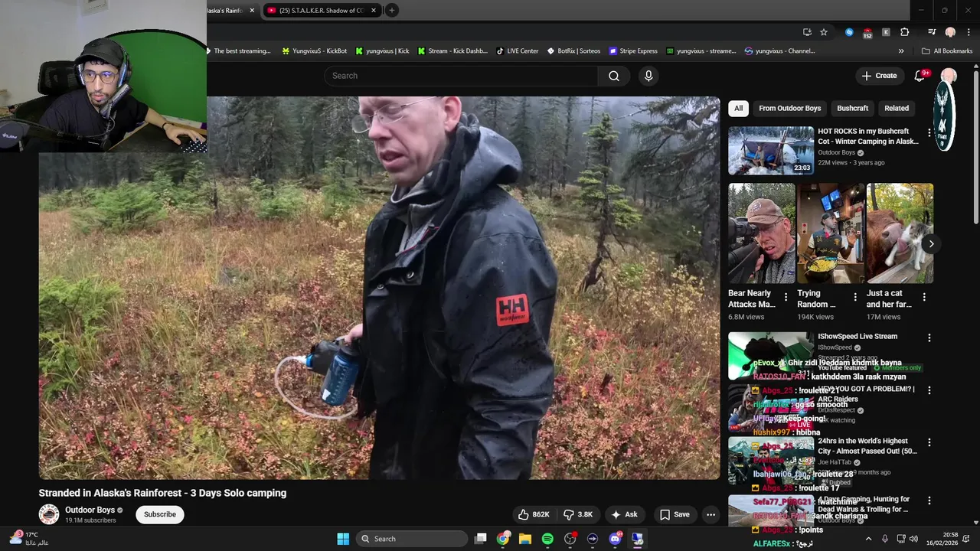Like the video with thumbs up
This screenshot has width=980, height=551.
(534, 514)
